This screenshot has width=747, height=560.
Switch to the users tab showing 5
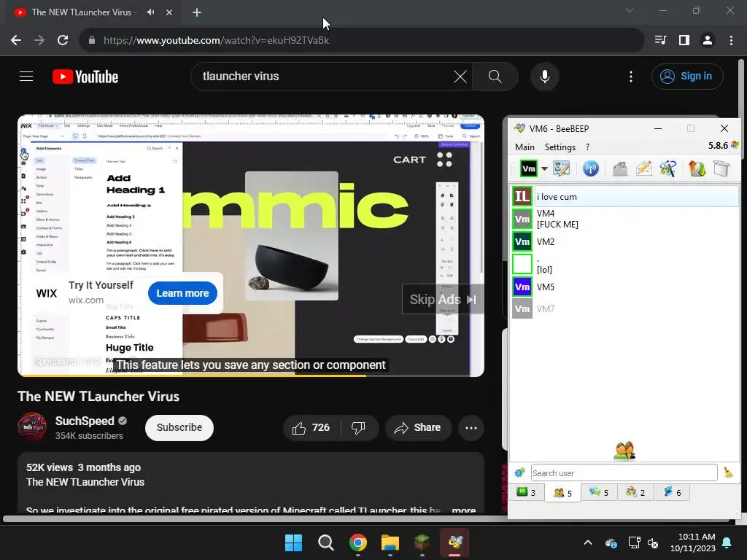coord(562,492)
